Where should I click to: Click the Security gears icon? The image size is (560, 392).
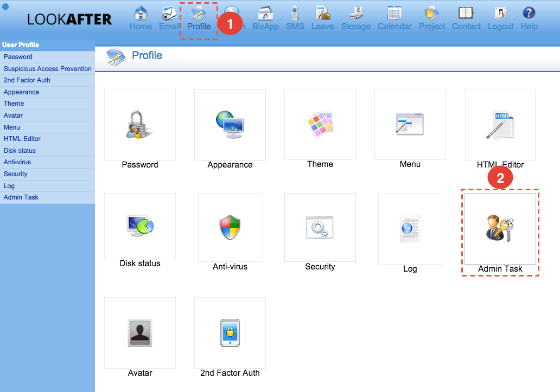coord(320,227)
